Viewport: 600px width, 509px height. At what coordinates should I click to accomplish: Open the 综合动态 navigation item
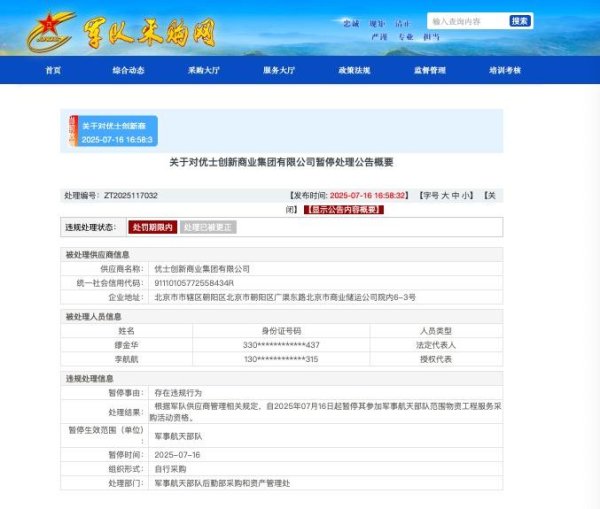click(129, 70)
